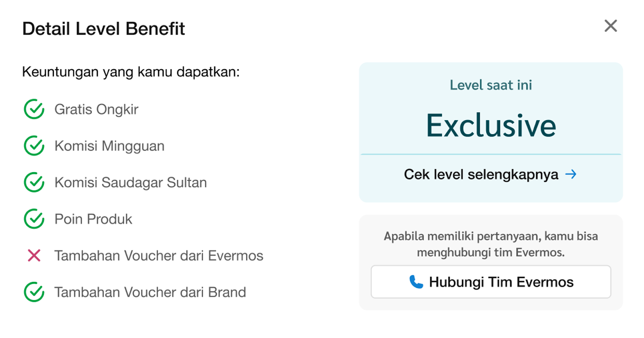Click Tambahan Voucher dari Evermos text
Viewport: 644px width, 338px height.
coord(159,255)
